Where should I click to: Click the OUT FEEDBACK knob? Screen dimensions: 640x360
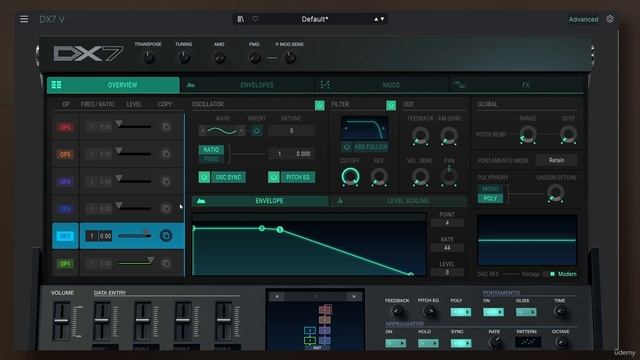click(420, 136)
